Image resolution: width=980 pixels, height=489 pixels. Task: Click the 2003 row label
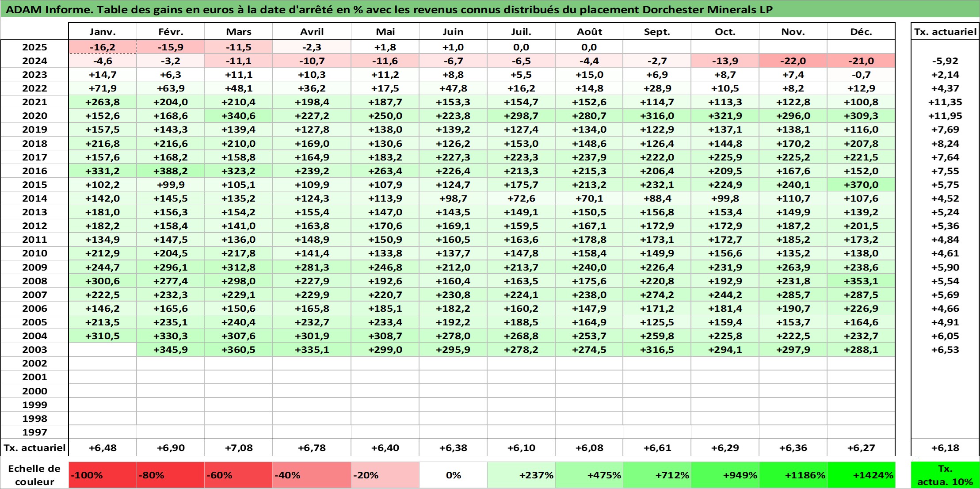point(34,350)
